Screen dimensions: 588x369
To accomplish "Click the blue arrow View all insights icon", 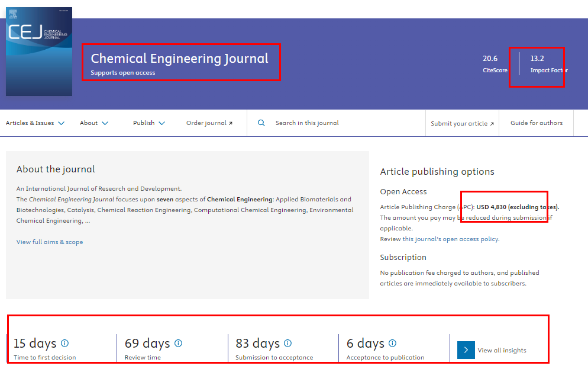I will coord(466,350).
